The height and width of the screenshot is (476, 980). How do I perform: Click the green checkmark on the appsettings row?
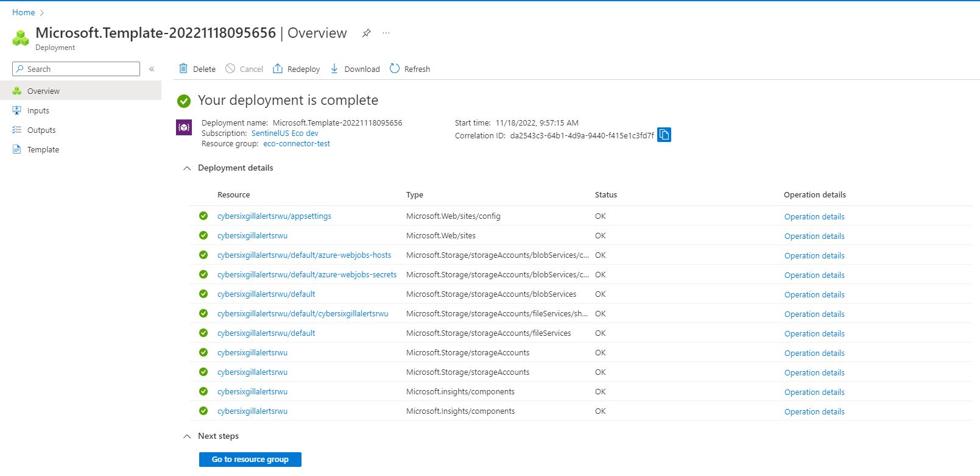point(203,216)
